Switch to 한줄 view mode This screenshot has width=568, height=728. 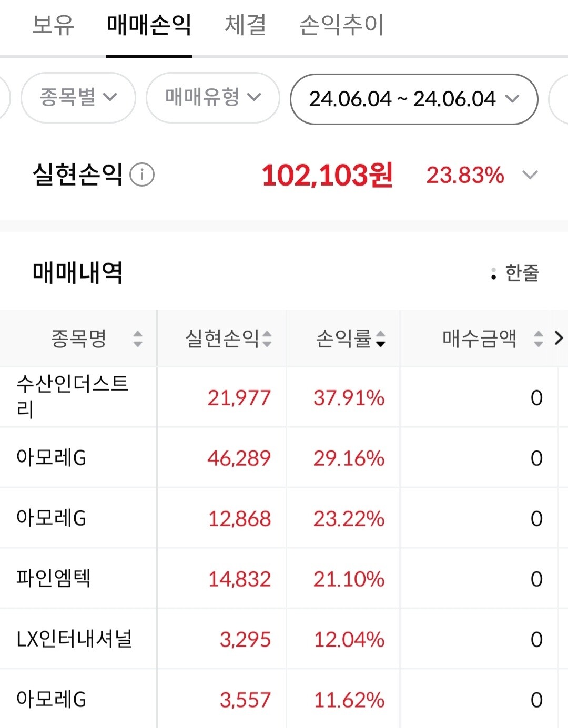[520, 273]
